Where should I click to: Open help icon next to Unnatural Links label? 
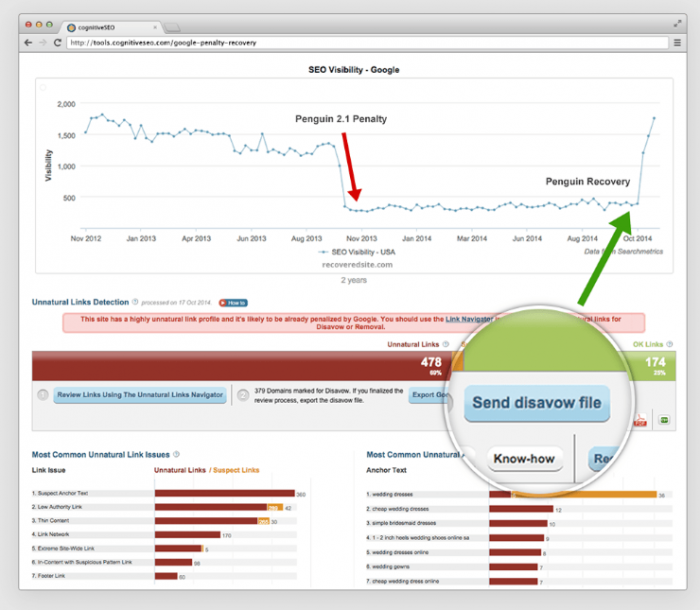click(x=446, y=344)
